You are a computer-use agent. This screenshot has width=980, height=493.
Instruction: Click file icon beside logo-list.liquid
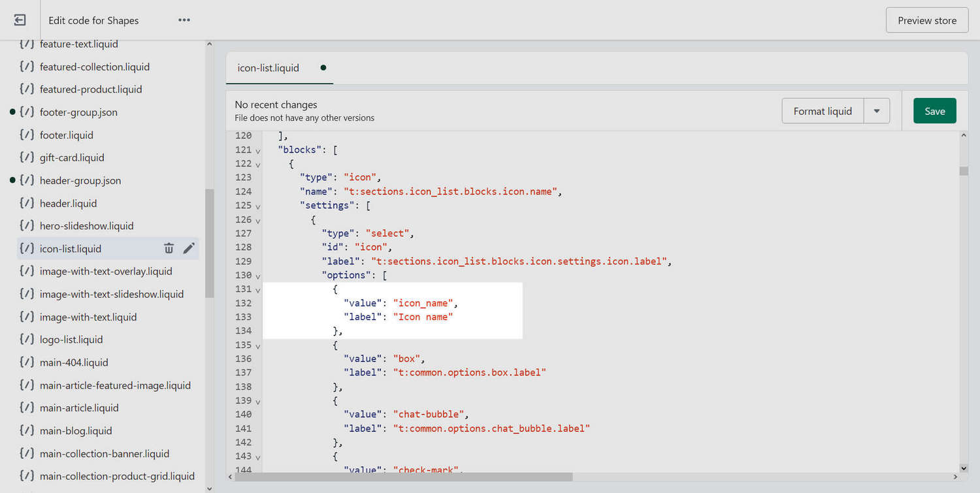point(27,340)
